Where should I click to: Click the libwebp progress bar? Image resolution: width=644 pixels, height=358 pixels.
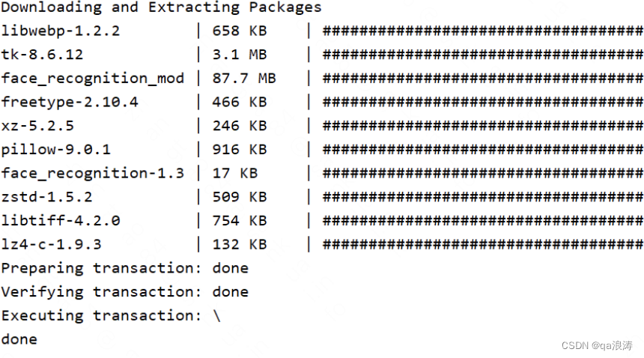(x=483, y=31)
